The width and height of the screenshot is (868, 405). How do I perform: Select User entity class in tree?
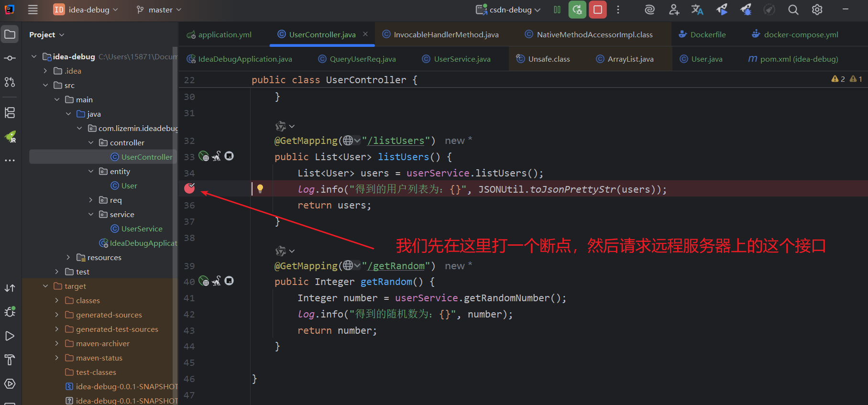click(x=124, y=186)
